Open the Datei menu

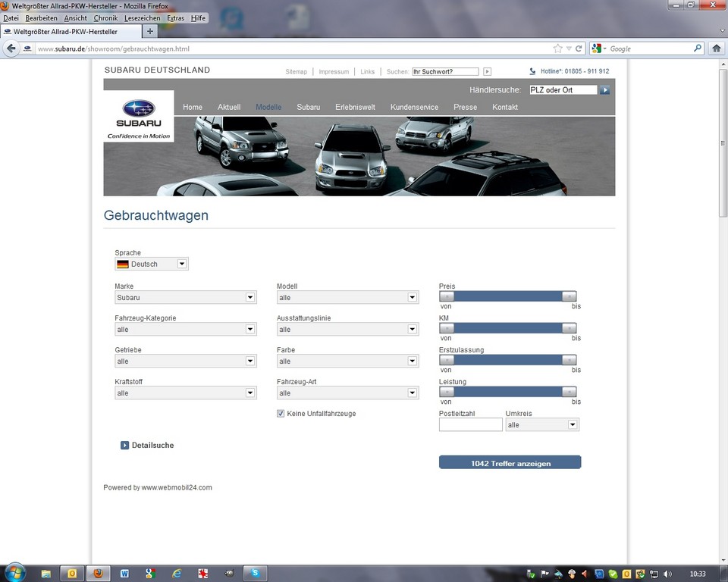click(x=11, y=18)
